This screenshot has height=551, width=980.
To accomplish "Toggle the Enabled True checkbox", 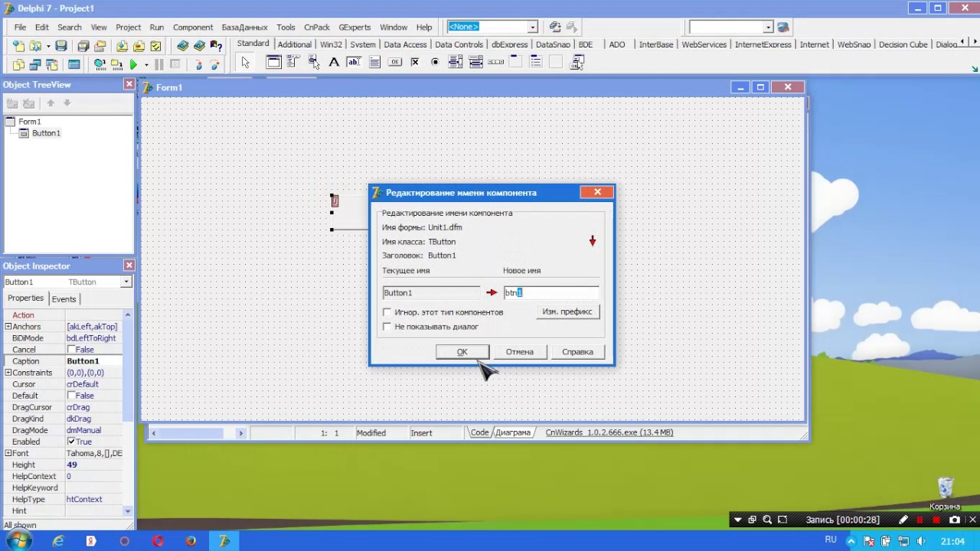I will point(71,442).
